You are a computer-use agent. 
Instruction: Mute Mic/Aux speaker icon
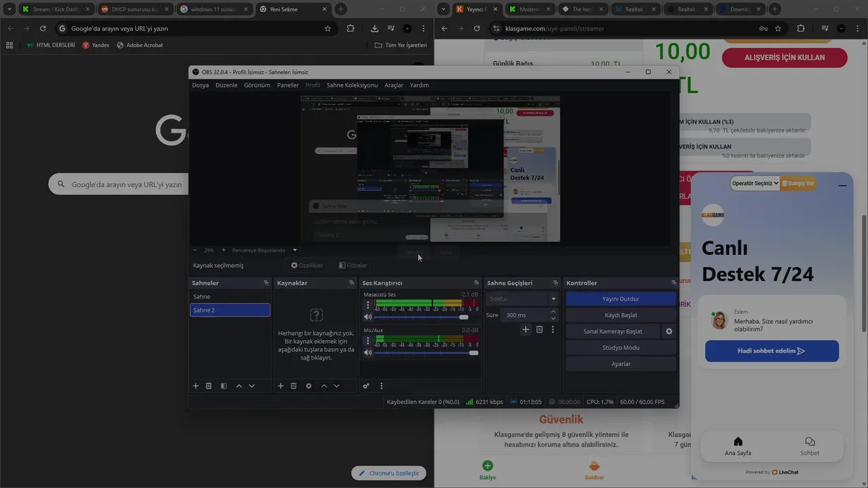coord(368,352)
